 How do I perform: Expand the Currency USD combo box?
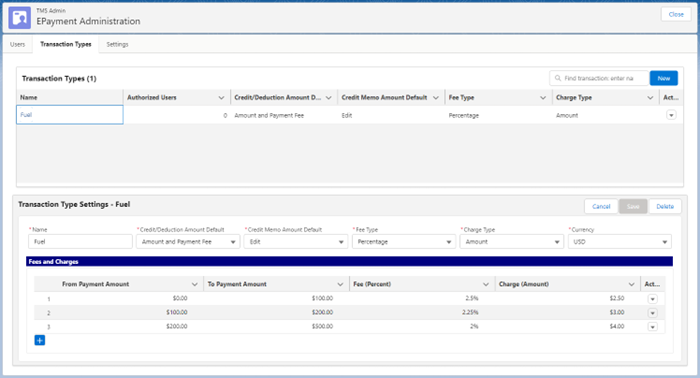(620, 242)
